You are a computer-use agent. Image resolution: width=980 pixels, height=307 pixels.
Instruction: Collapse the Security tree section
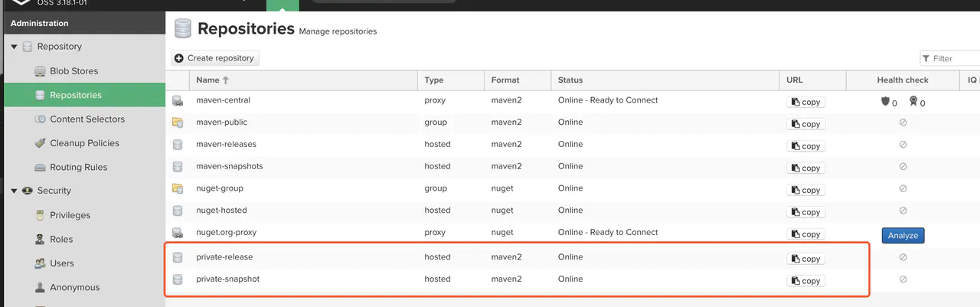click(15, 191)
